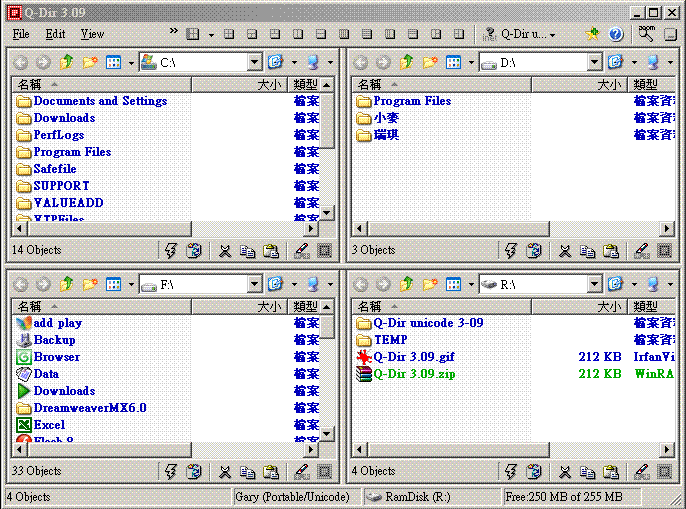Viewport: 686px width, 509px height.
Task: Click the magnifier zoom icon in main toolbar
Action: (x=646, y=34)
